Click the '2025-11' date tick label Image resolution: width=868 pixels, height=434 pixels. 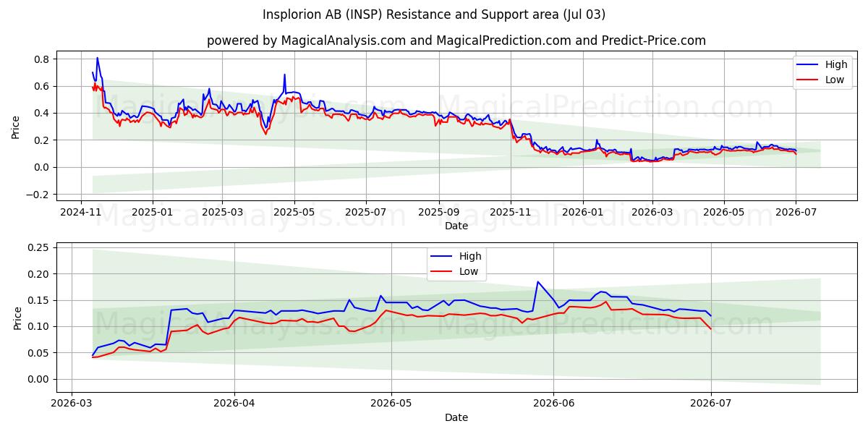tap(510, 212)
